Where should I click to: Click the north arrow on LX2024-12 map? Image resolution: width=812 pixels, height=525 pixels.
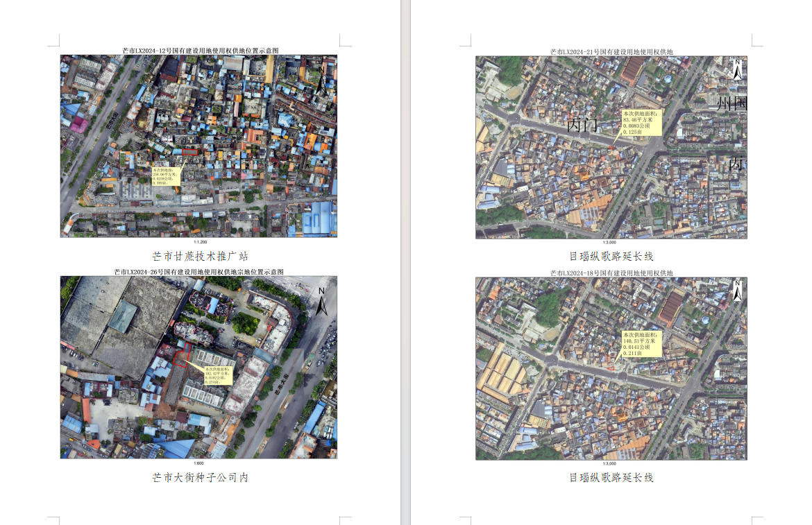[321, 78]
